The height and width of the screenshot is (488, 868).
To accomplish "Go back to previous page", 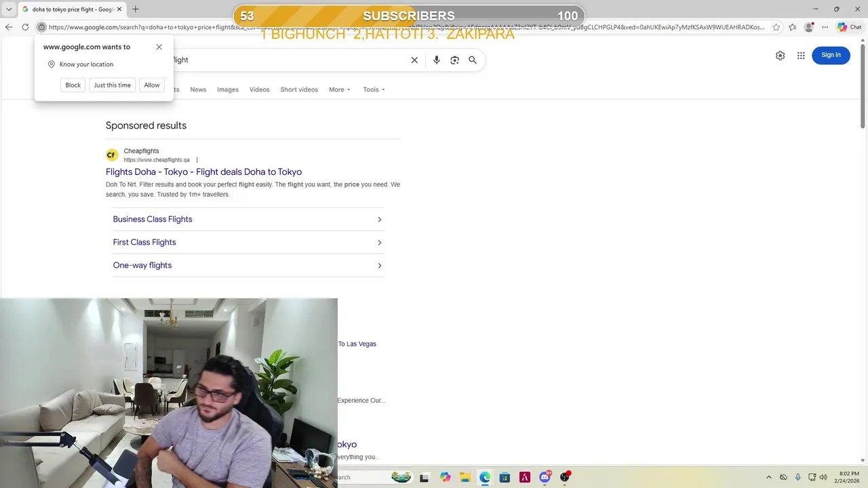I will point(9,27).
